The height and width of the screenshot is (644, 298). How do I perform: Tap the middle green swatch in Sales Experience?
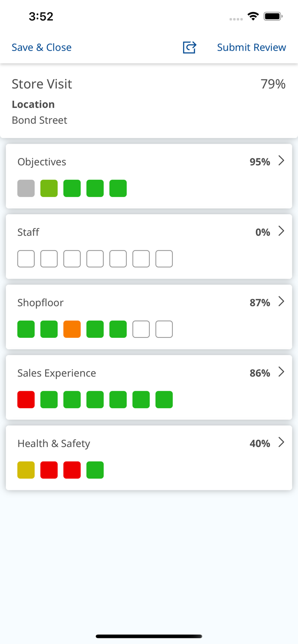point(95,399)
